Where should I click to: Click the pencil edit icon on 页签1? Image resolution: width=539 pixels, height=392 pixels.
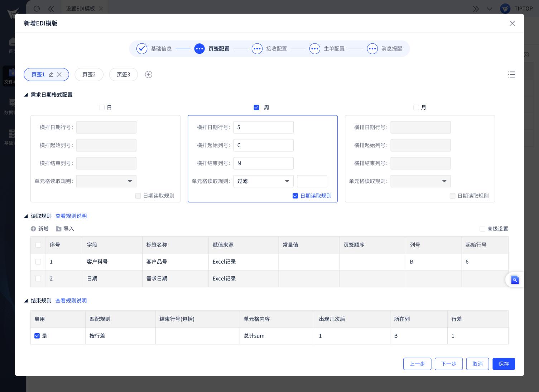[51, 75]
